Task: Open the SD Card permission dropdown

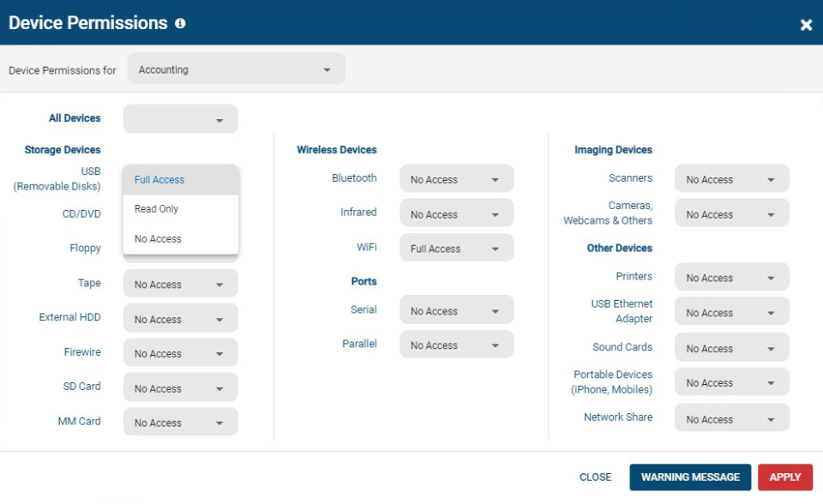Action: tap(180, 387)
